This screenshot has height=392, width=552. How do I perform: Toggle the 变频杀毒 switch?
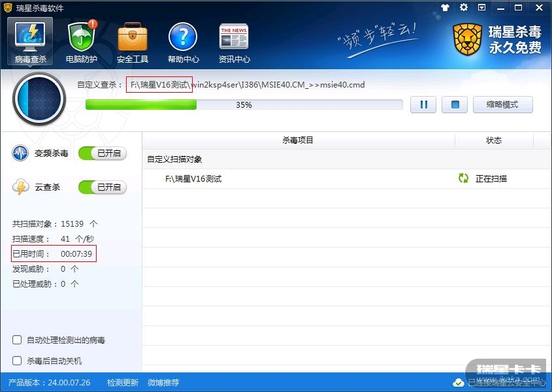click(103, 154)
